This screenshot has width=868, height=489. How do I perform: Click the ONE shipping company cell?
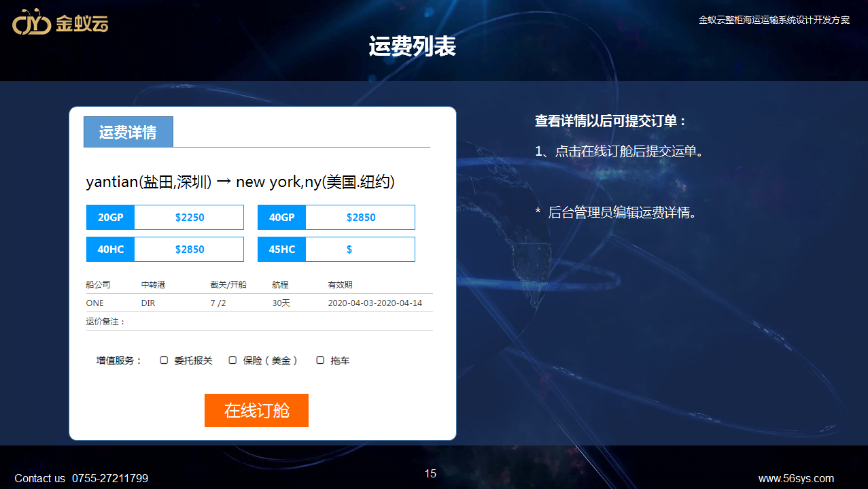95,303
